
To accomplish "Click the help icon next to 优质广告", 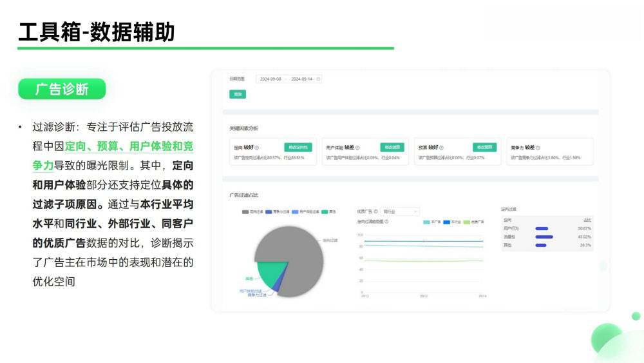I will (x=376, y=211).
